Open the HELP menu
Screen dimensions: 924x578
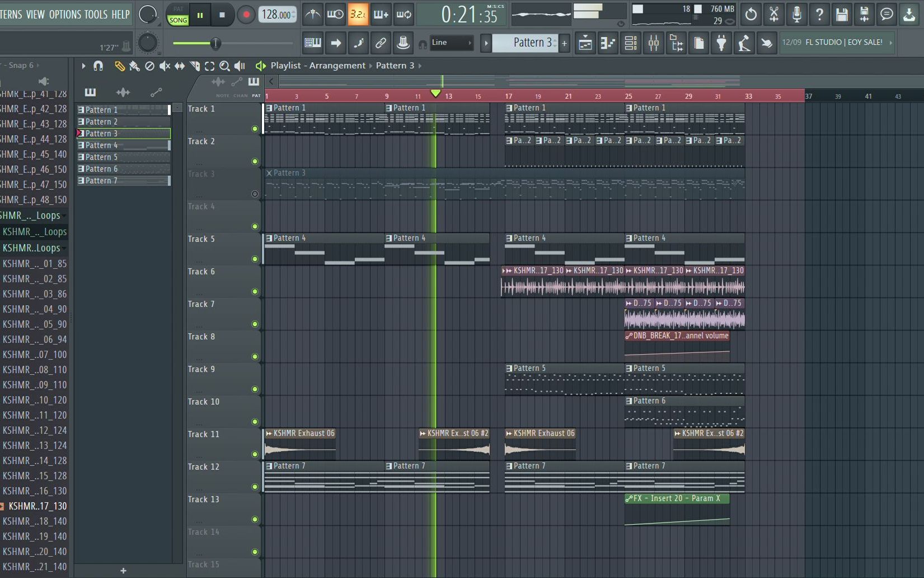coord(120,15)
